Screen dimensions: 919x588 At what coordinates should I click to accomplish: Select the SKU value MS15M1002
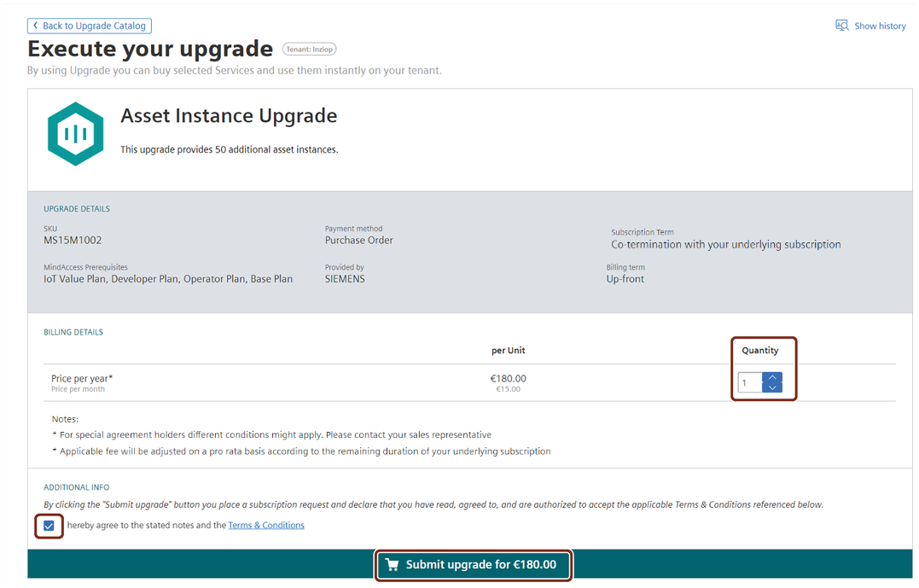tap(73, 241)
